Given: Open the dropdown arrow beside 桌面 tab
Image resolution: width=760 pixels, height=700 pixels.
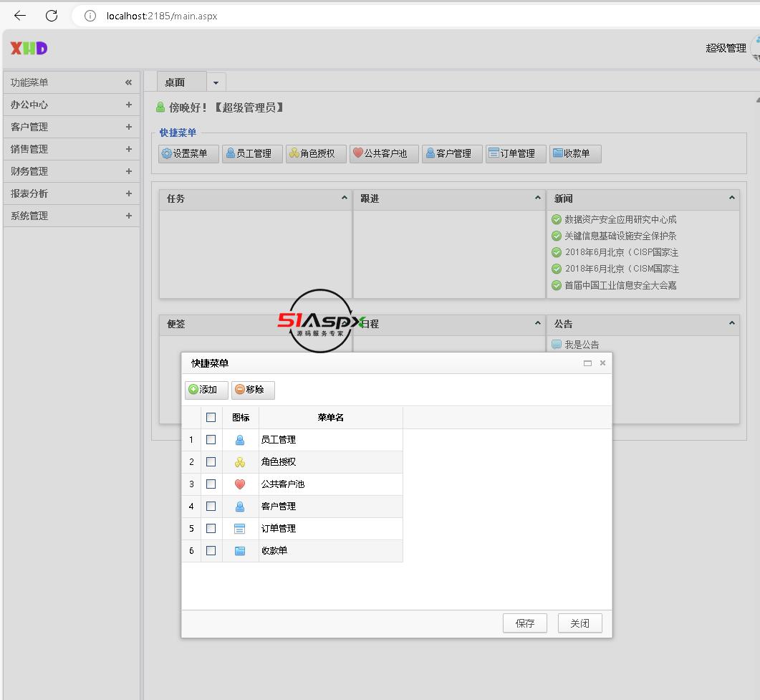Looking at the screenshot, I should pos(216,83).
